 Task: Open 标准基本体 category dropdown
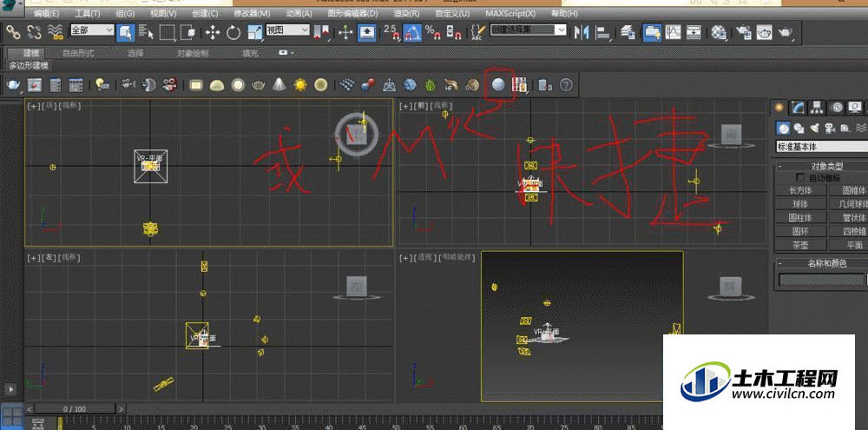(821, 147)
